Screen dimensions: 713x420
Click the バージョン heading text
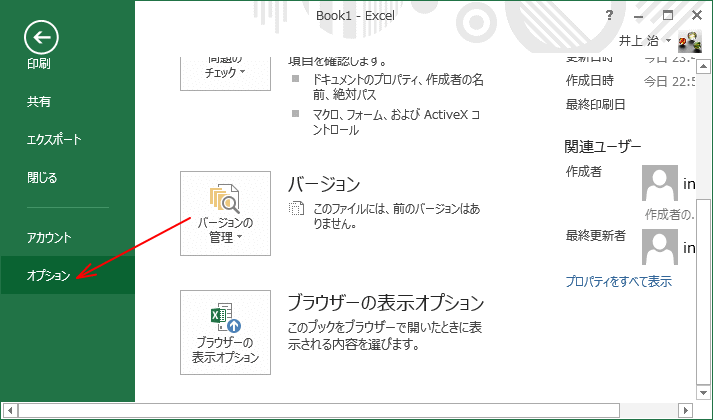point(324,184)
